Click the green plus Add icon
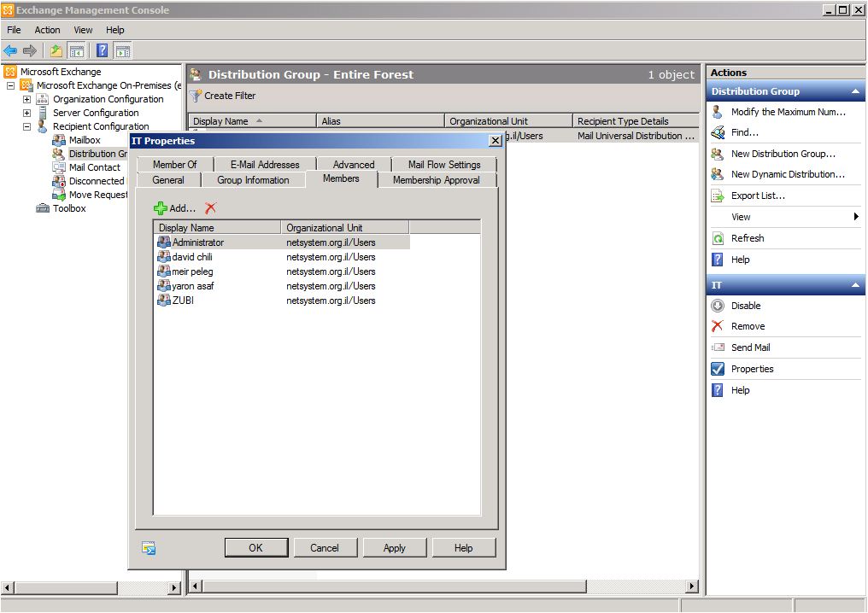Screen dimensions: 868x613 click(161, 208)
